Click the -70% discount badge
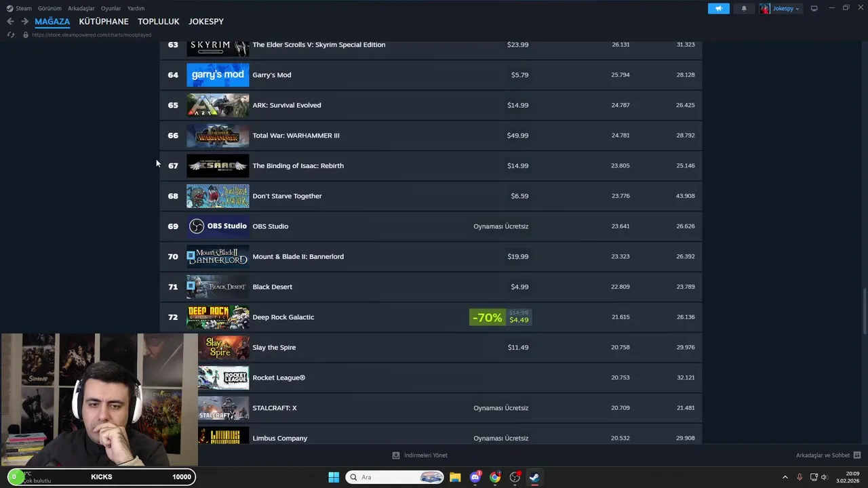 (x=488, y=317)
